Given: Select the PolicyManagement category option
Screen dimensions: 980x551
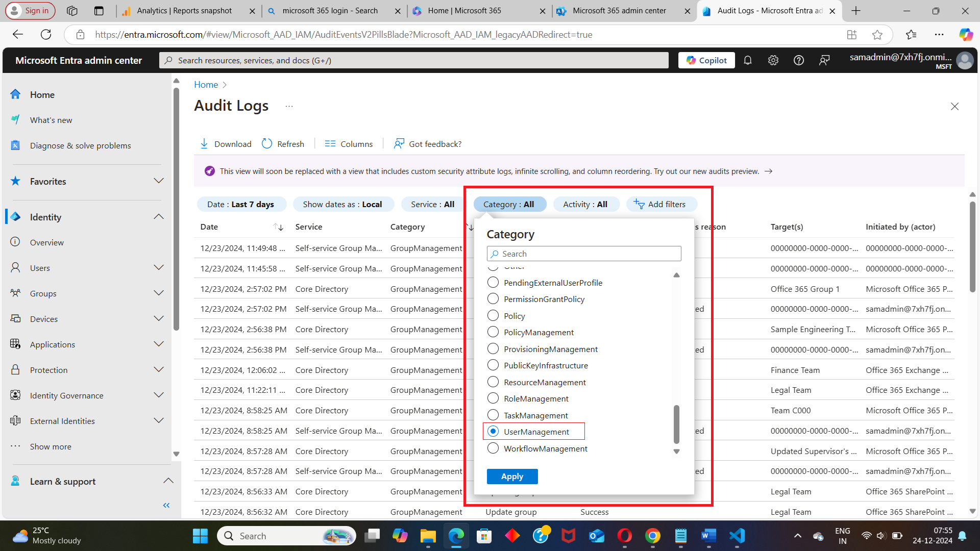Looking at the screenshot, I should click(493, 332).
